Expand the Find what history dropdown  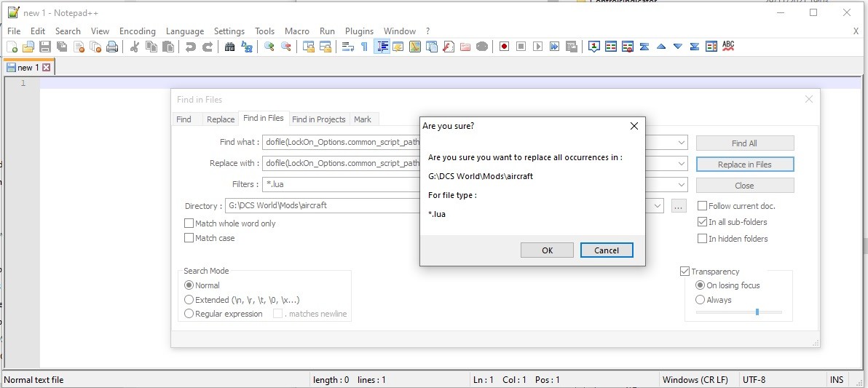pyautogui.click(x=682, y=142)
